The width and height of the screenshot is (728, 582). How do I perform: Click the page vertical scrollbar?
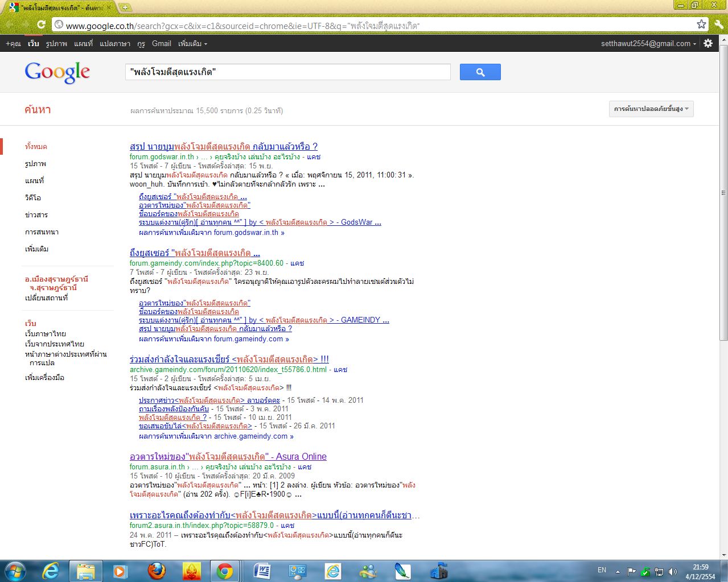[x=723, y=193]
